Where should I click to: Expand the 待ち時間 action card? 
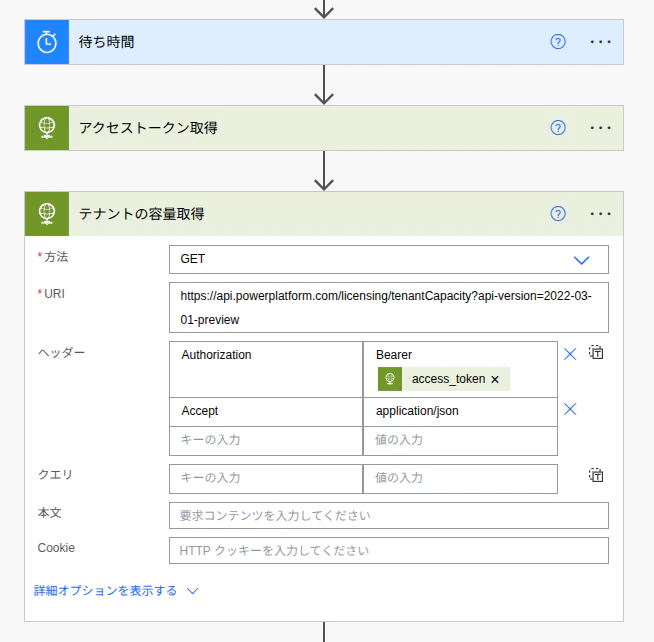pyautogui.click(x=324, y=42)
